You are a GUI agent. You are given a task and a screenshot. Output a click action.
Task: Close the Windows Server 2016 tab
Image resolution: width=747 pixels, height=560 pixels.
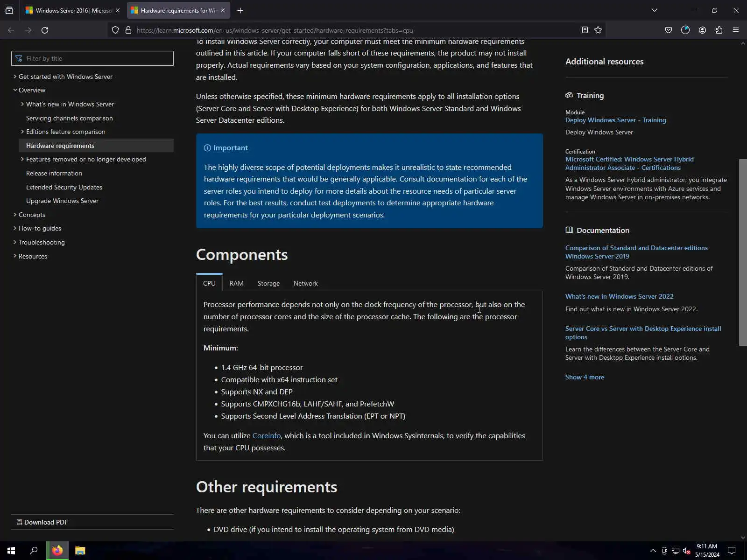click(x=118, y=10)
